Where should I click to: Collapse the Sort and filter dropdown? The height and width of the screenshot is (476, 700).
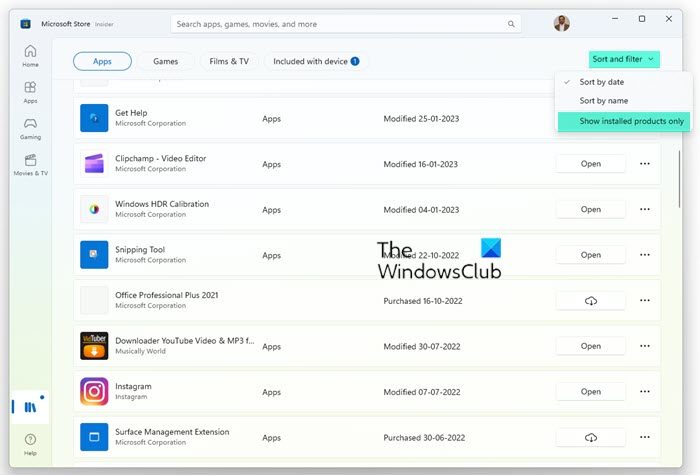pyautogui.click(x=624, y=59)
